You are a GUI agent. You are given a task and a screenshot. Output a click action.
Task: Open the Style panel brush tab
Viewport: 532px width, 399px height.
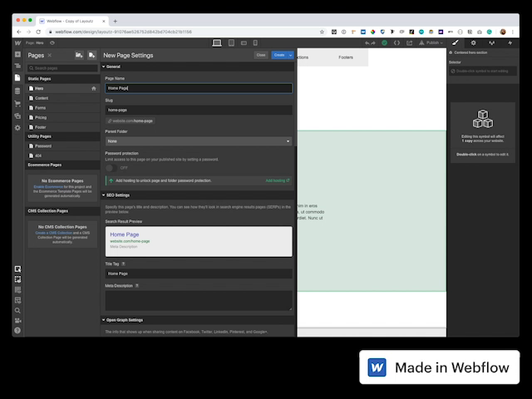(x=455, y=42)
